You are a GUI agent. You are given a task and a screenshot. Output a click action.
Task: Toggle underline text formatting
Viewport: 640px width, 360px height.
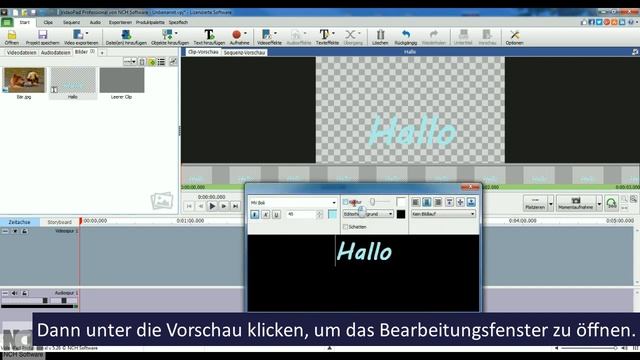(276, 214)
